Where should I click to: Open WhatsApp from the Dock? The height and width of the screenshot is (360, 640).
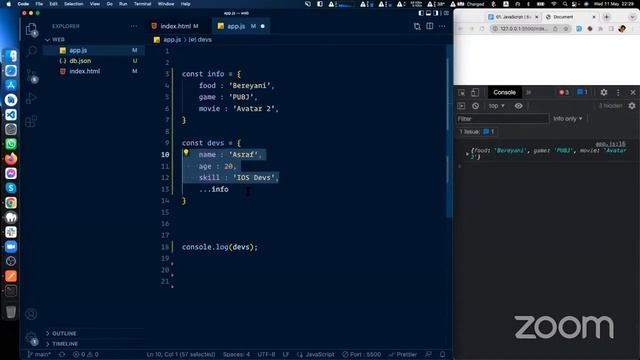(11, 144)
